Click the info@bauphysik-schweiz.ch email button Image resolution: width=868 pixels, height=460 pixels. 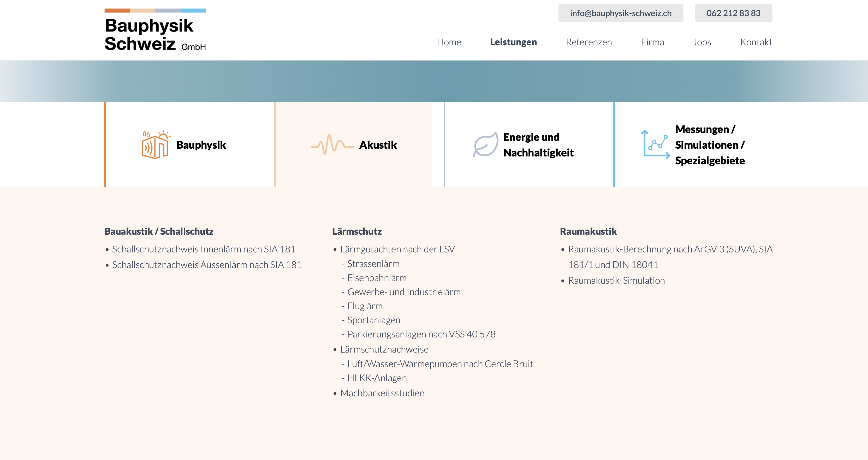621,13
